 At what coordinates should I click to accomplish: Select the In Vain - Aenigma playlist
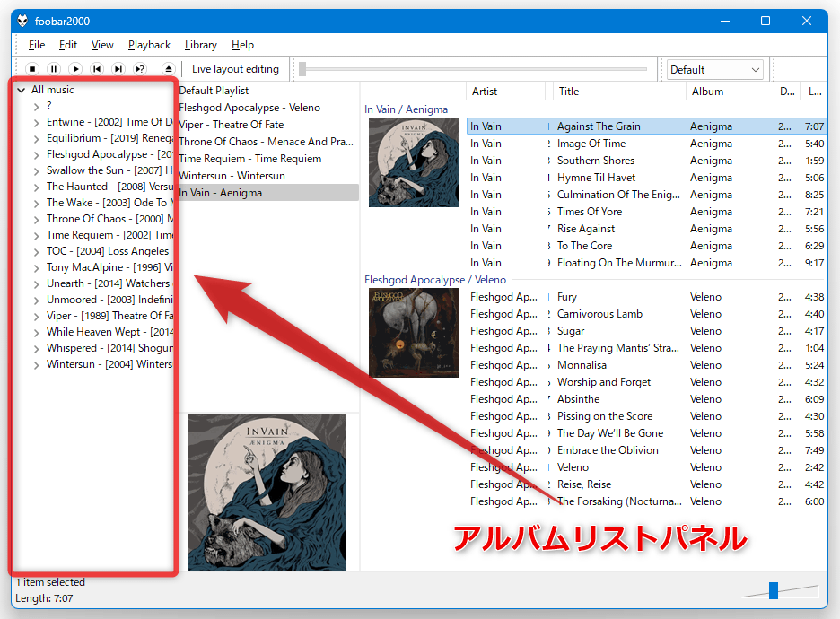pos(268,193)
